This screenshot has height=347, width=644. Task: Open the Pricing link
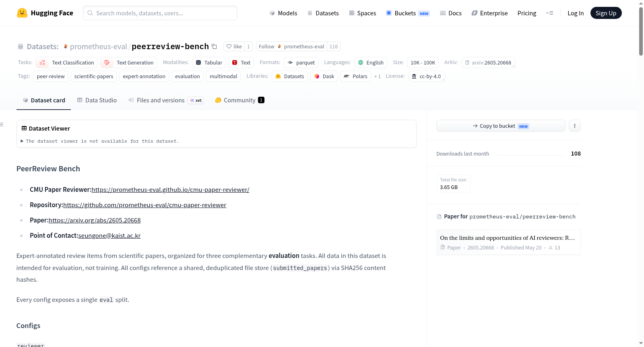click(x=527, y=13)
